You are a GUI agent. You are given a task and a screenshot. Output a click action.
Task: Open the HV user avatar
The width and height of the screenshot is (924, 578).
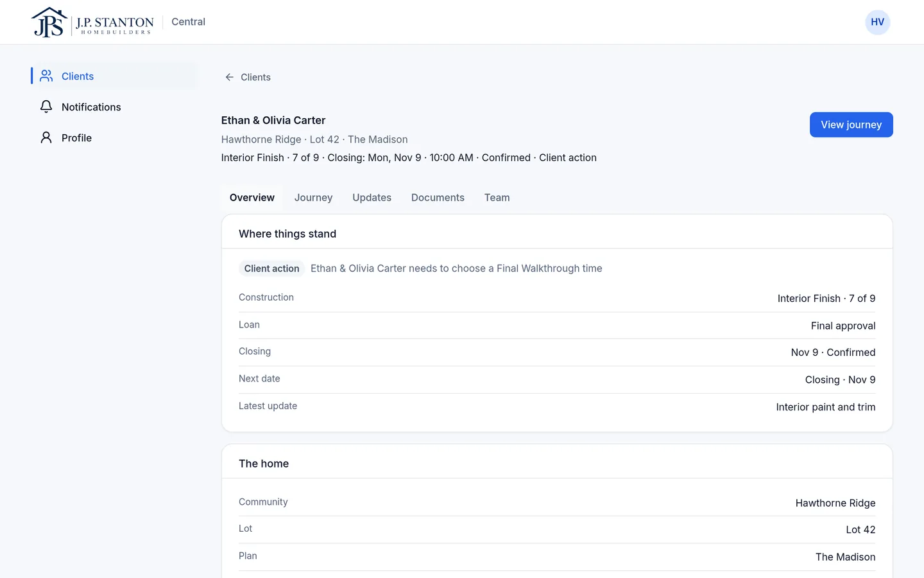point(877,22)
